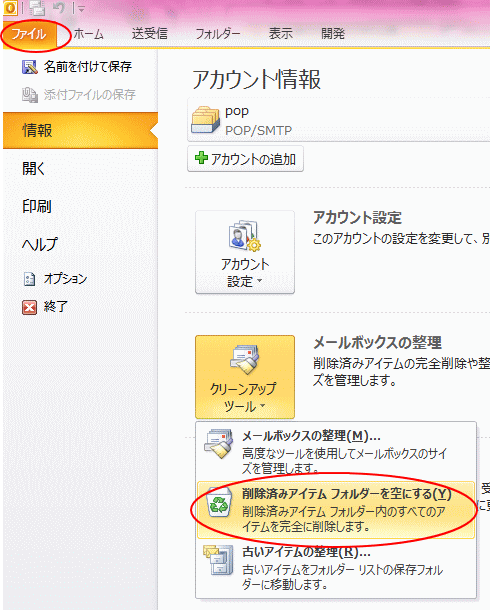Screen dimensions: 490x610
Task: Choose 古いアイテムの整理(R)... menu item
Action: coord(336,568)
